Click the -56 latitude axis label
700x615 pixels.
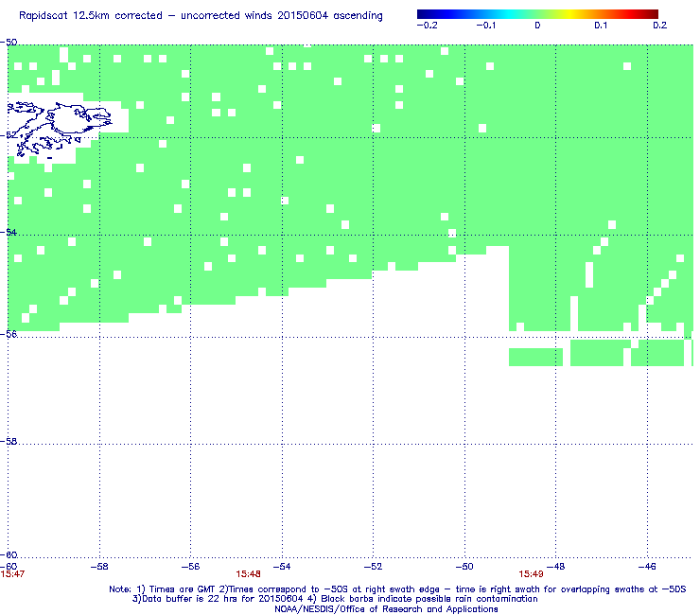pos(9,334)
